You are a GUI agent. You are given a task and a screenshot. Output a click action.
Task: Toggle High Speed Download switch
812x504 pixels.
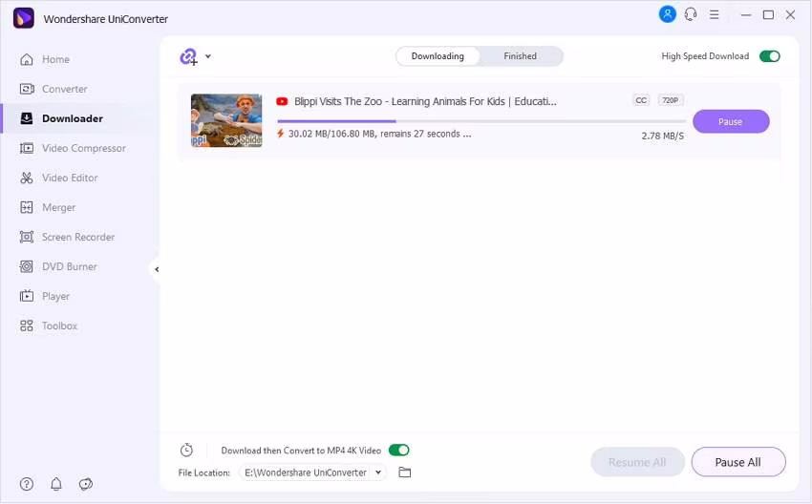tap(770, 56)
